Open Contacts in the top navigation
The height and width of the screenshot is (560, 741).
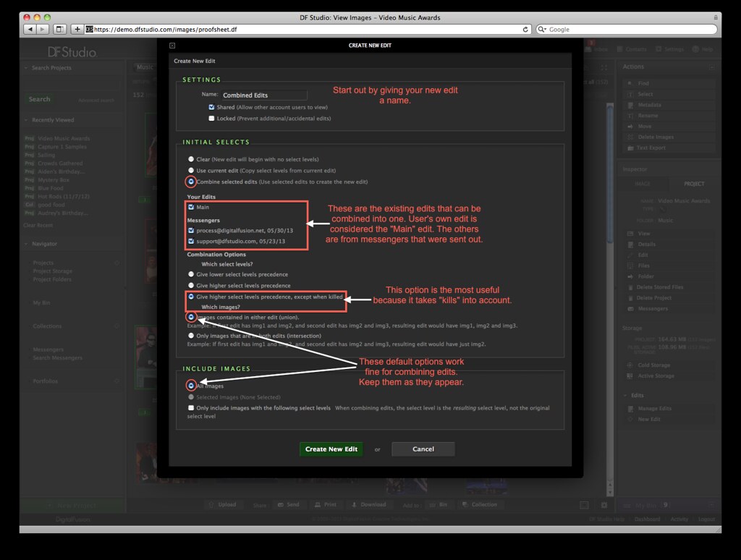(x=632, y=49)
